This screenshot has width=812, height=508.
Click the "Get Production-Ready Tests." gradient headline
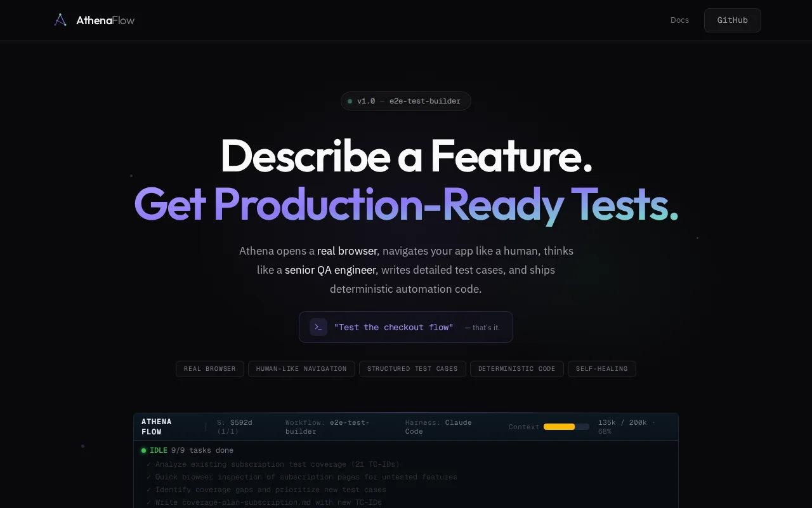click(x=406, y=204)
